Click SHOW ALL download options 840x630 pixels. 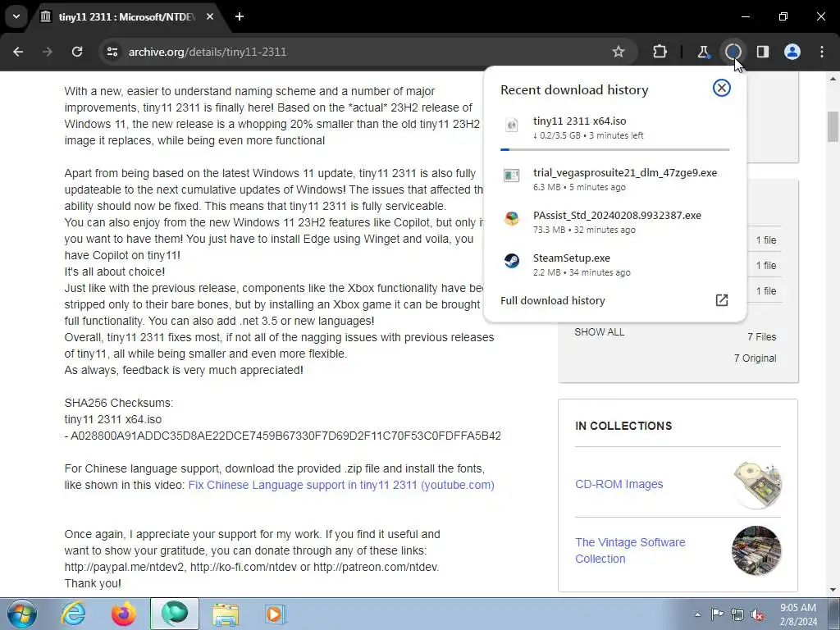click(600, 332)
